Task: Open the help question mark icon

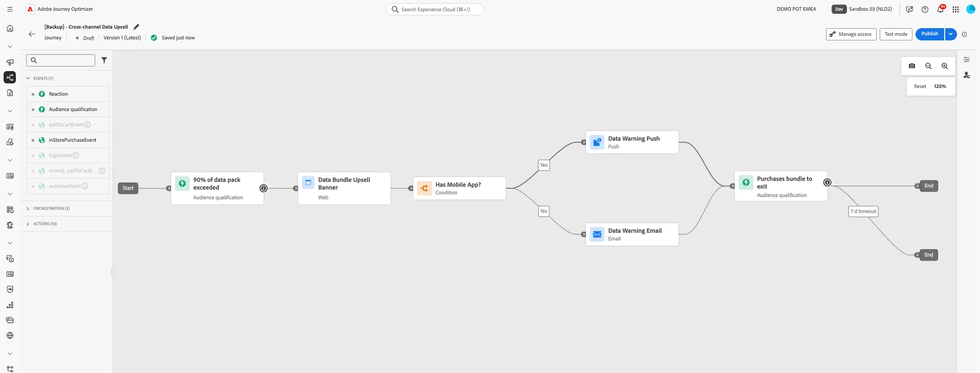Action: [925, 9]
